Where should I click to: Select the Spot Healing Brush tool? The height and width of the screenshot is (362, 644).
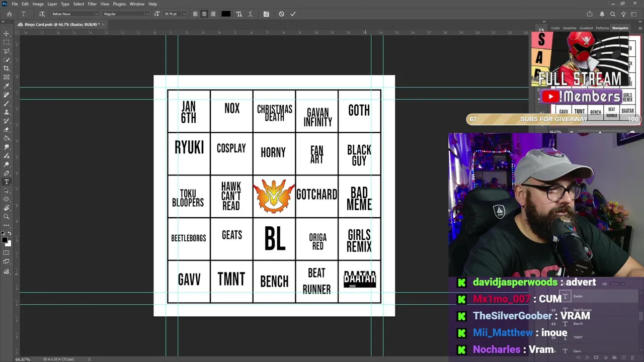pyautogui.click(x=7, y=95)
